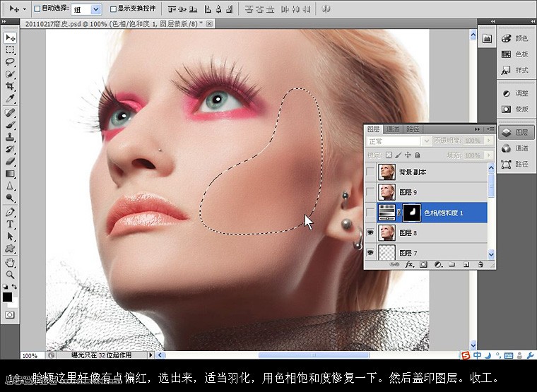Open the 填充 fill slider arrow

(x=489, y=155)
